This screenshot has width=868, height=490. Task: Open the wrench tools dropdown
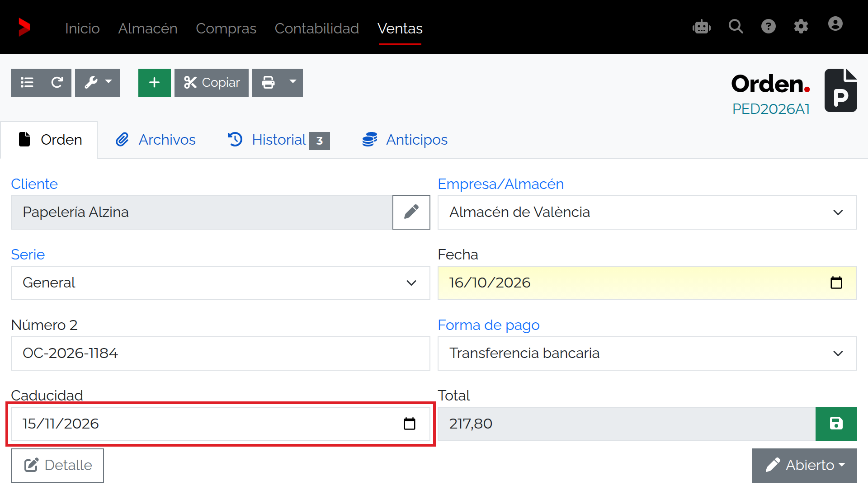[x=98, y=82]
